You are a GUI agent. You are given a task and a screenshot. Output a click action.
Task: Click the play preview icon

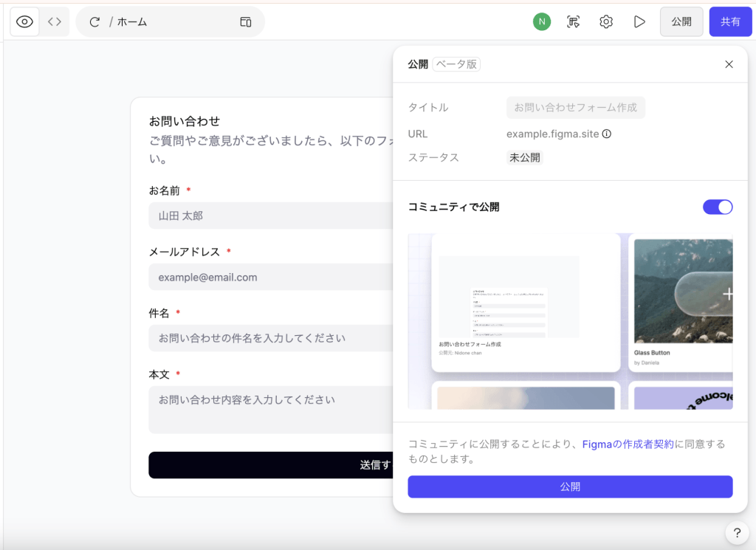point(639,22)
